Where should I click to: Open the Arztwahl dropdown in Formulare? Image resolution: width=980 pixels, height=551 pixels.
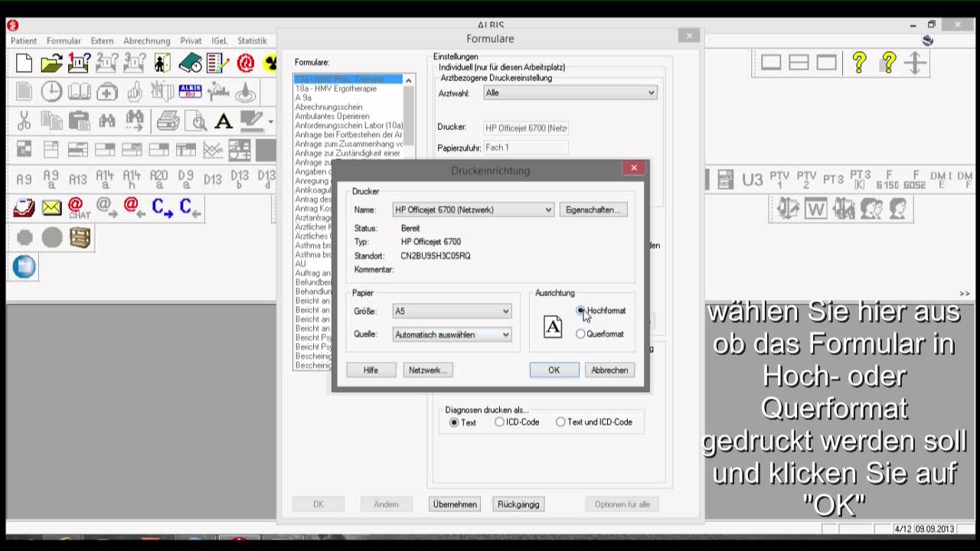click(570, 93)
